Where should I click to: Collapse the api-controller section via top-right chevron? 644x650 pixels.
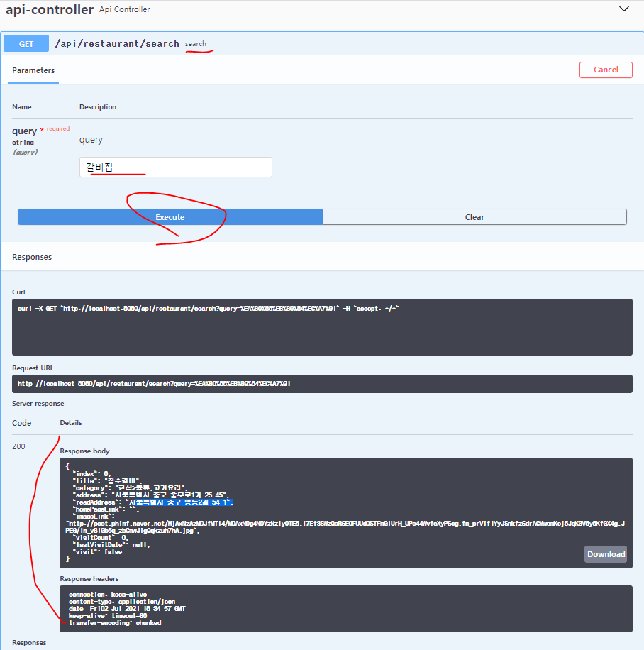pos(623,9)
